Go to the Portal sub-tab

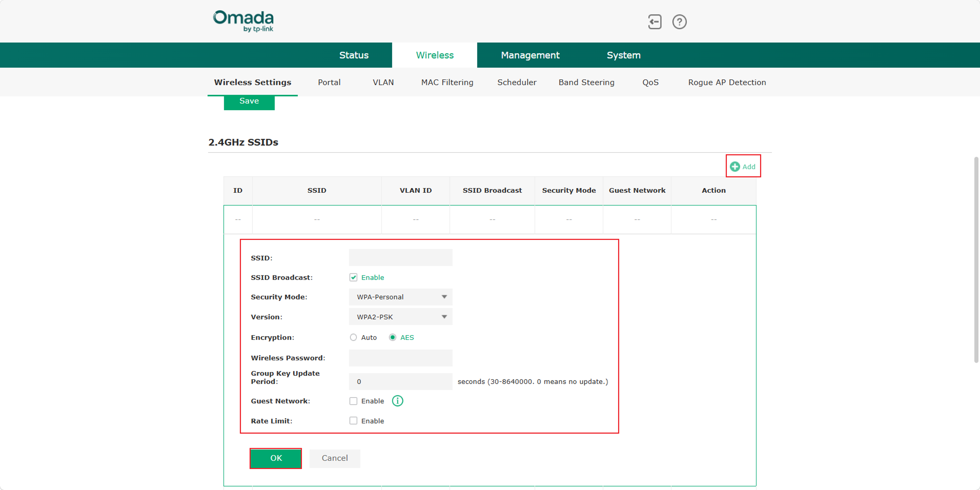pos(329,82)
